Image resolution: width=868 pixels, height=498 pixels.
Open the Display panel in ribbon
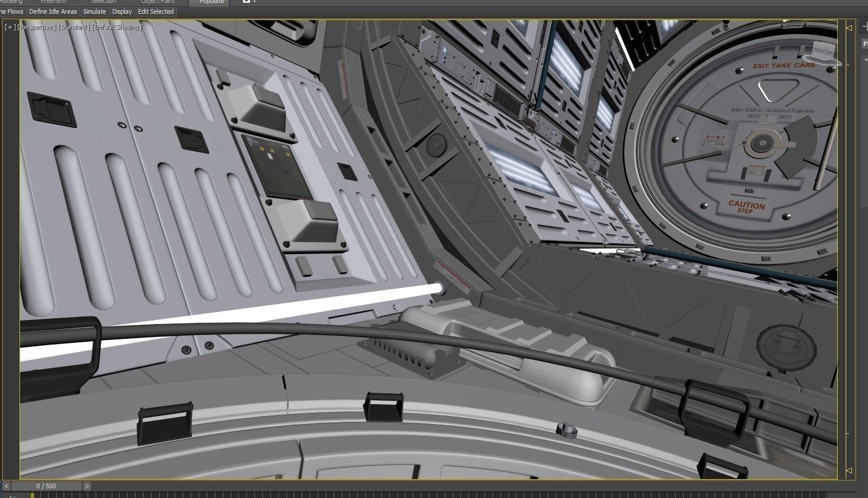(122, 11)
